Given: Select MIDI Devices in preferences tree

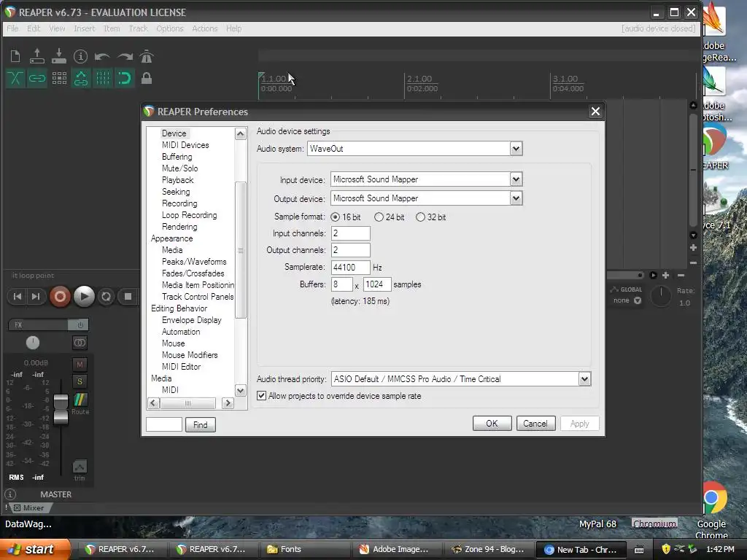Looking at the screenshot, I should pyautogui.click(x=185, y=145).
